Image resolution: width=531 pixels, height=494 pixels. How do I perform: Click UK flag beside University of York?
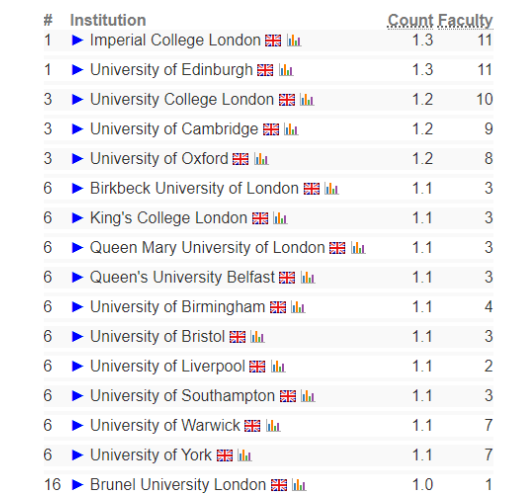(225, 455)
